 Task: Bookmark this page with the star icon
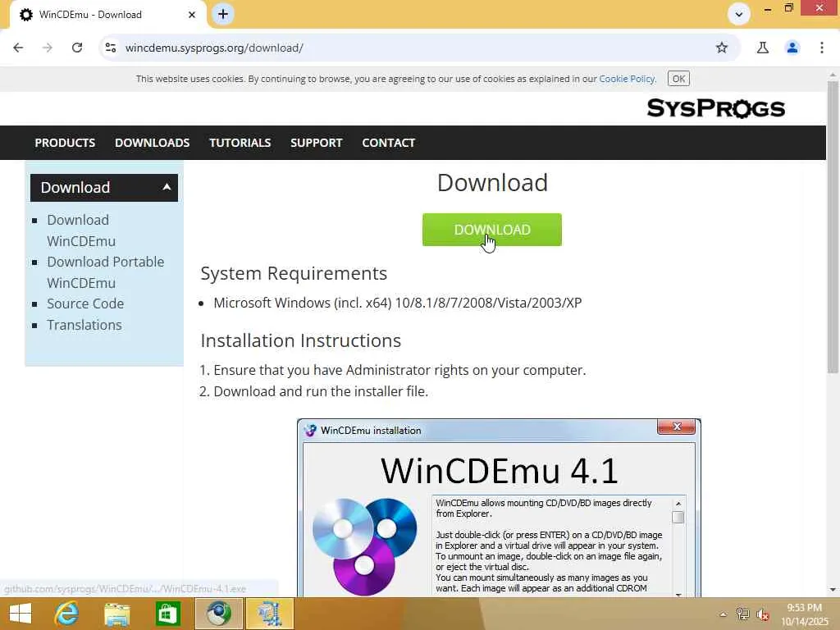(x=722, y=48)
